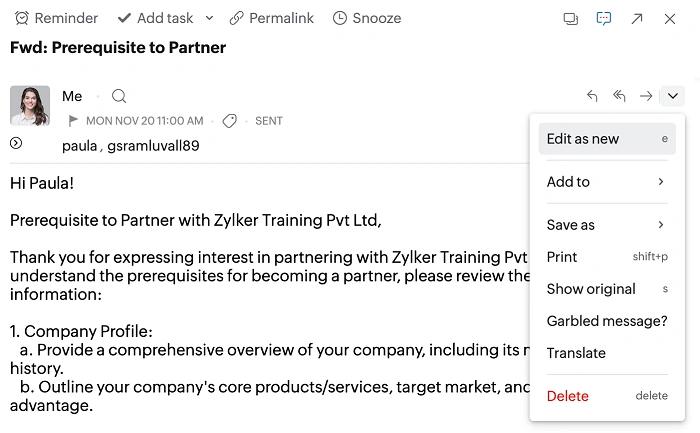This screenshot has height=433, width=700.
Task: Expand recipient details arrow
Action: (16, 143)
